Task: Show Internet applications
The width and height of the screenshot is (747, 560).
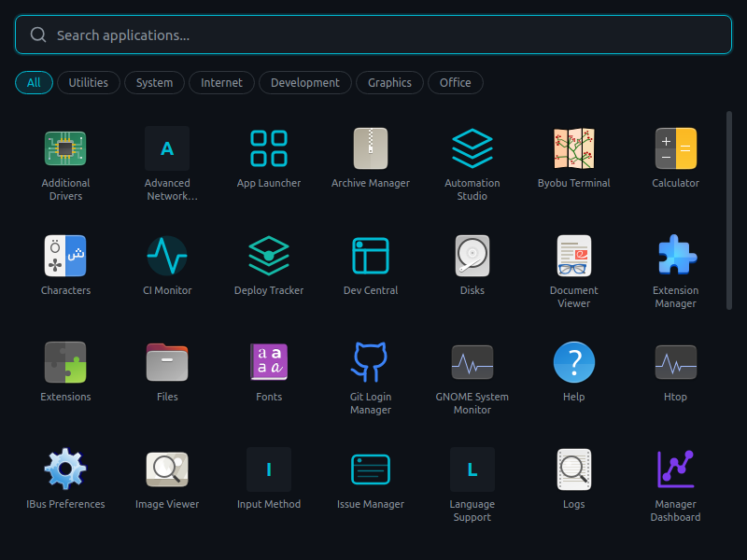Action: click(x=221, y=83)
